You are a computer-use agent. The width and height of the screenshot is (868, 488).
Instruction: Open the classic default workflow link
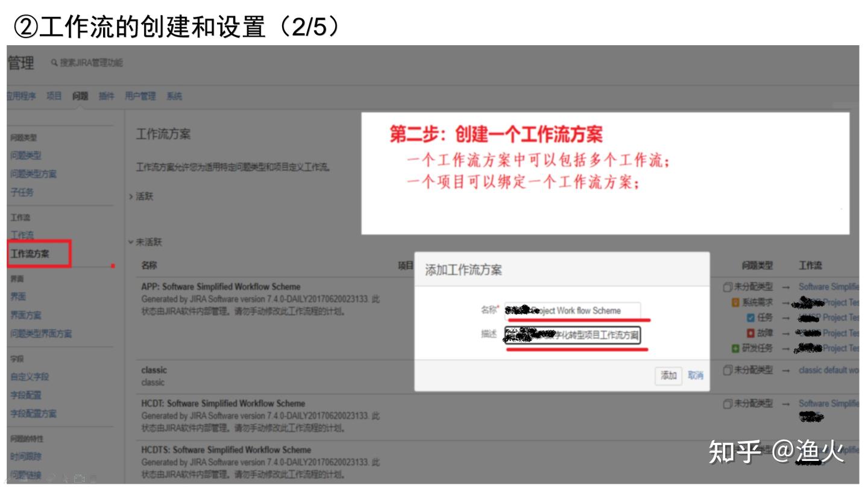click(x=828, y=370)
